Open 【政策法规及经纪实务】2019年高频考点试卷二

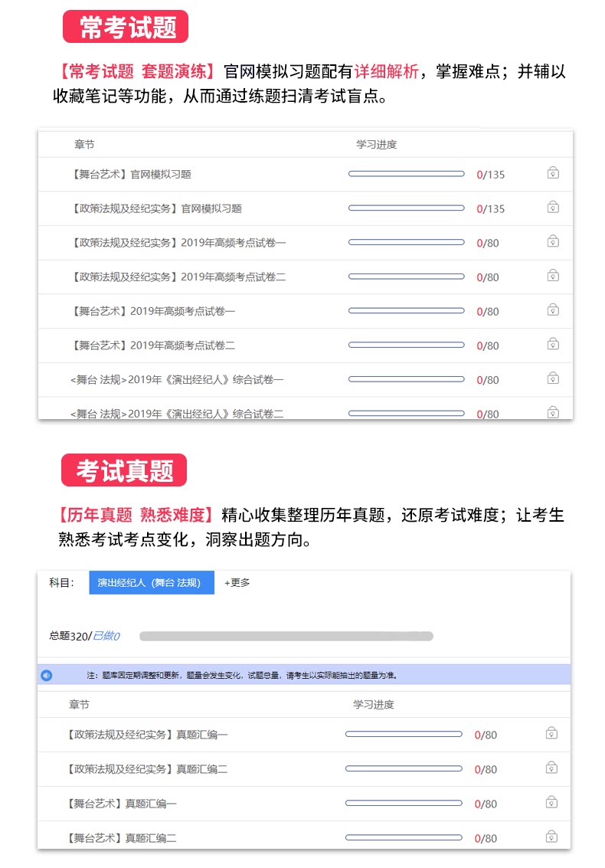[x=178, y=277]
